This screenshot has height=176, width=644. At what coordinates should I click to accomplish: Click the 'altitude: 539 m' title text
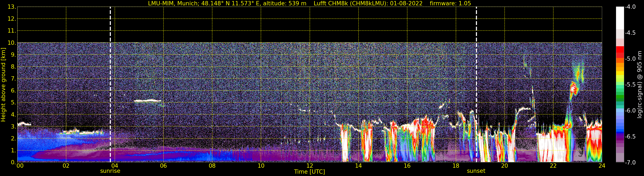coord(285,3)
